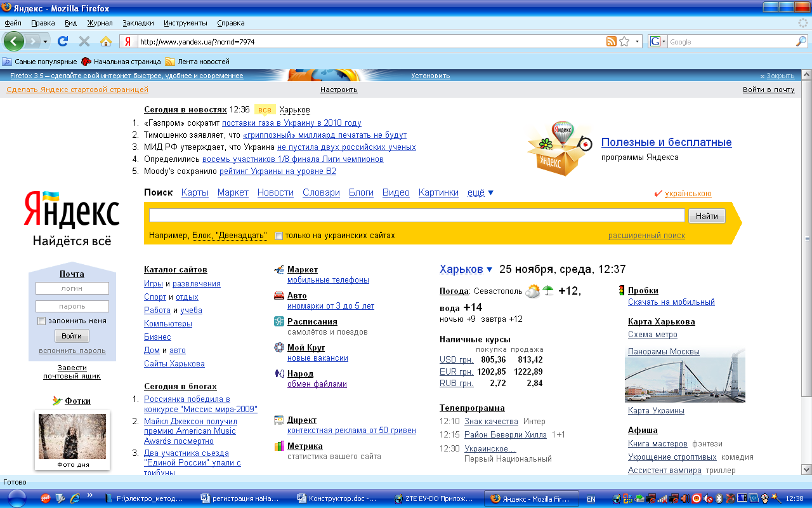Go to home page via house icon

pyautogui.click(x=106, y=41)
